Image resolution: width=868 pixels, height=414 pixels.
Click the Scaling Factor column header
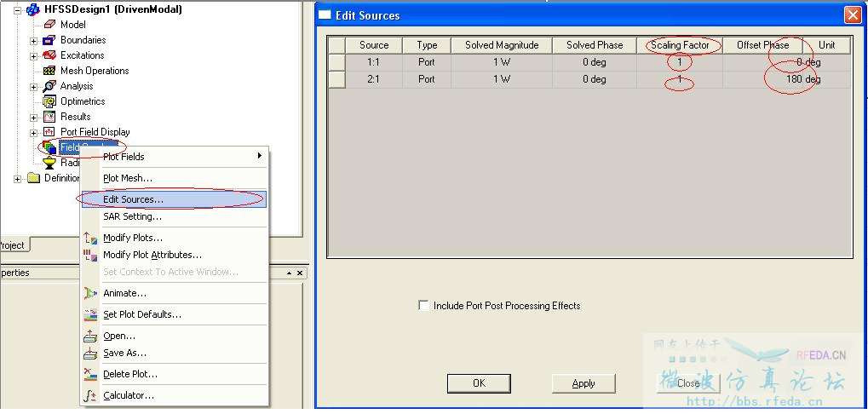click(x=680, y=45)
